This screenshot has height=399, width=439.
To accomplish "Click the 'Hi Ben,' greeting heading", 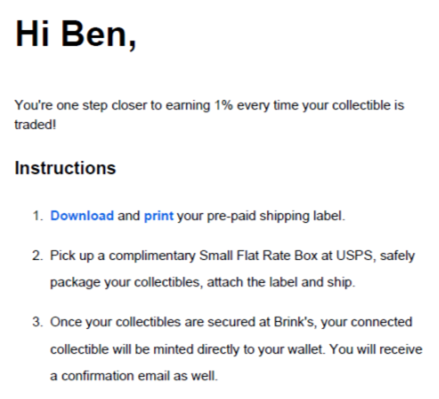I will tap(76, 34).
